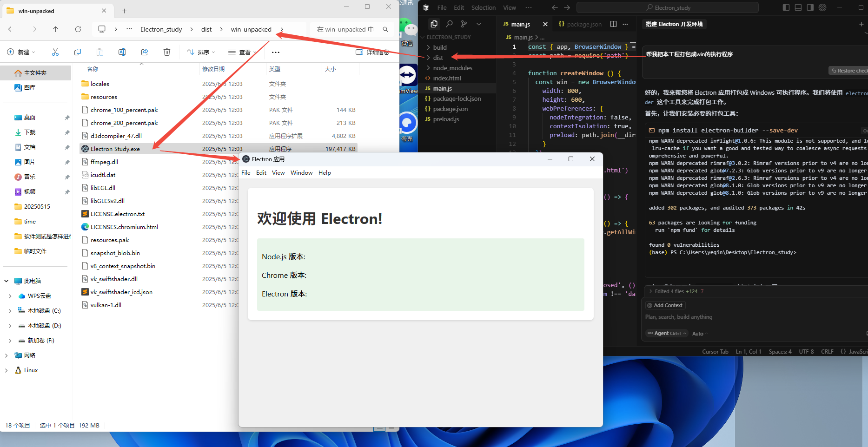This screenshot has width=868, height=447.
Task: Select the Electron Study.exe file
Action: [219, 149]
